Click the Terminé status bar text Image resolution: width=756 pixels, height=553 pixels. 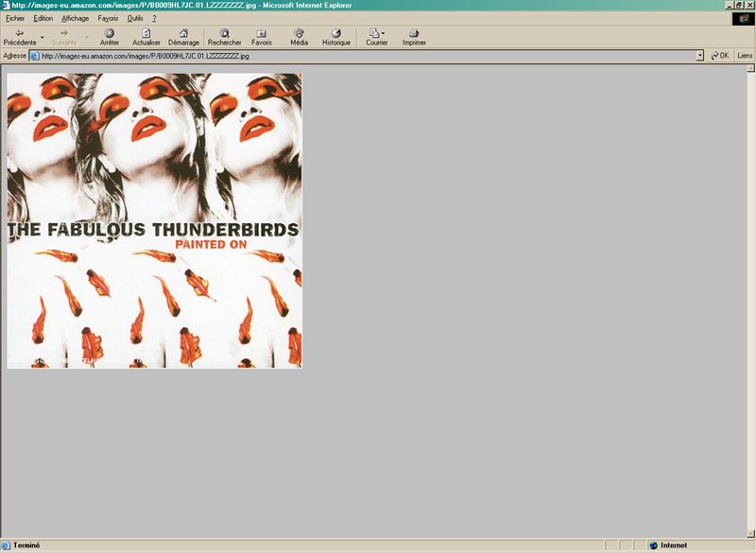[26, 545]
